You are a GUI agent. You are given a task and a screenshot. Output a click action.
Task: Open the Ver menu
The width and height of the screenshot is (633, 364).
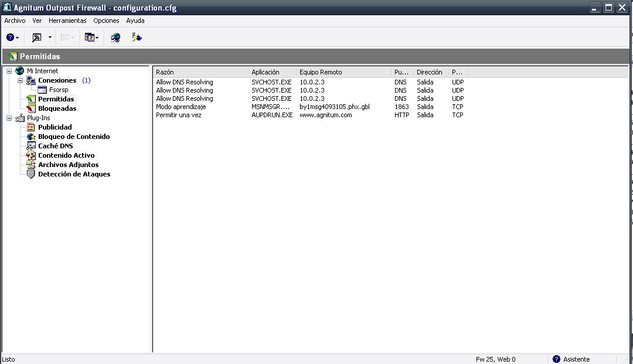click(x=37, y=21)
